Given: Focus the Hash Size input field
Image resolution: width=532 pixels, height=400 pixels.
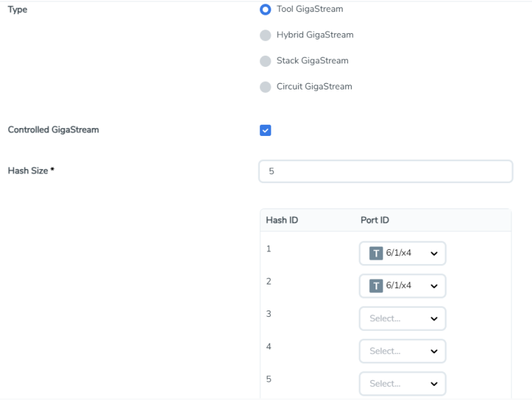Looking at the screenshot, I should coord(385,172).
